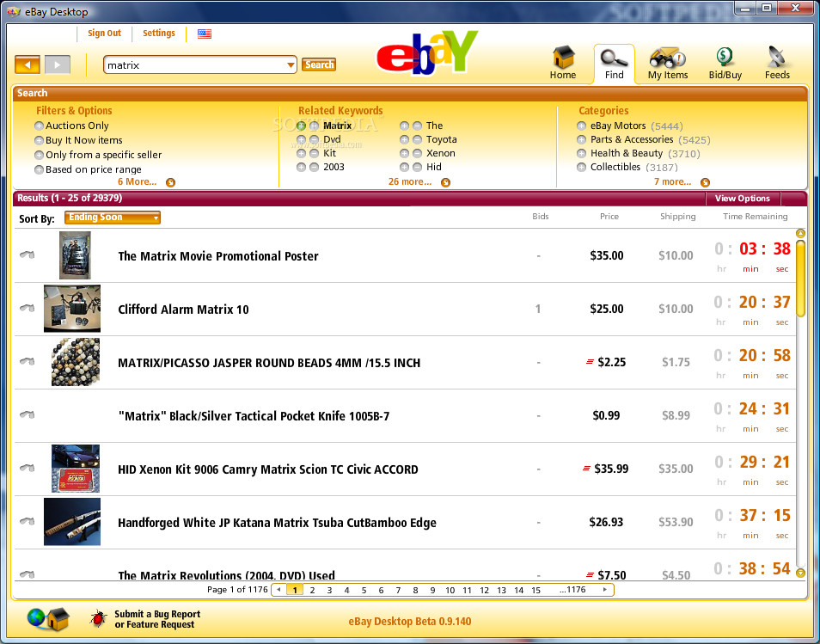Click Submit a Bug Report or Feature Request
This screenshot has height=644, width=820.
(x=157, y=619)
